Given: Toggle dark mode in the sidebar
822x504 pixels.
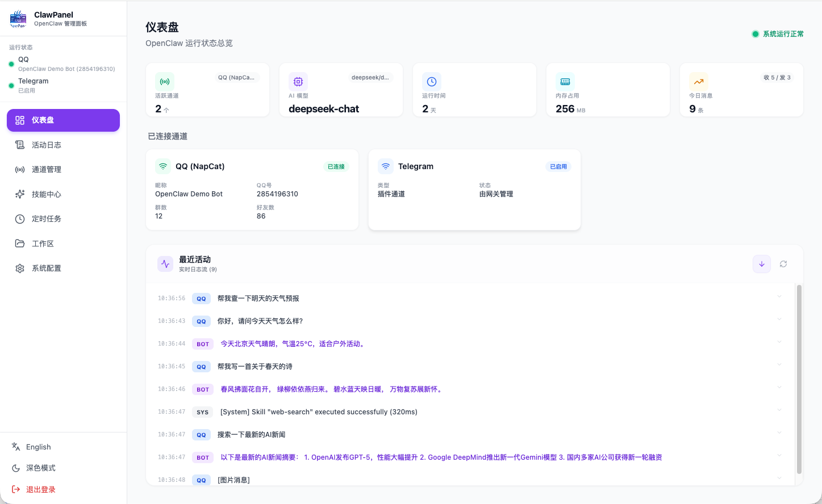Looking at the screenshot, I should coord(40,468).
